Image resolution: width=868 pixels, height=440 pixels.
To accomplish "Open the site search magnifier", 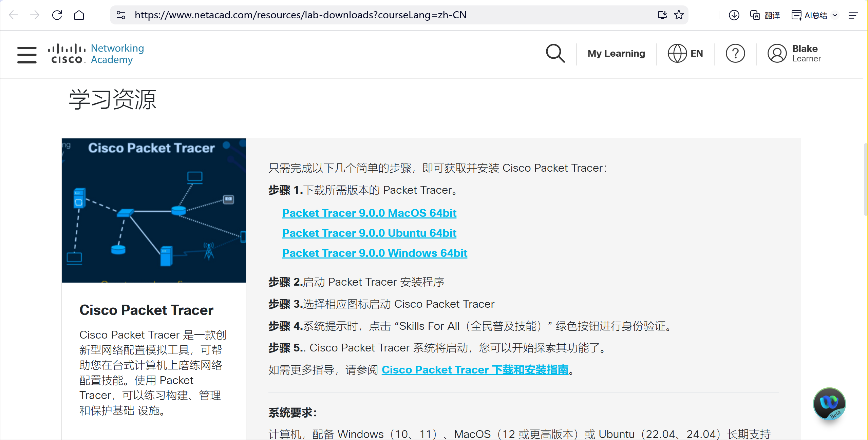I will [x=555, y=53].
